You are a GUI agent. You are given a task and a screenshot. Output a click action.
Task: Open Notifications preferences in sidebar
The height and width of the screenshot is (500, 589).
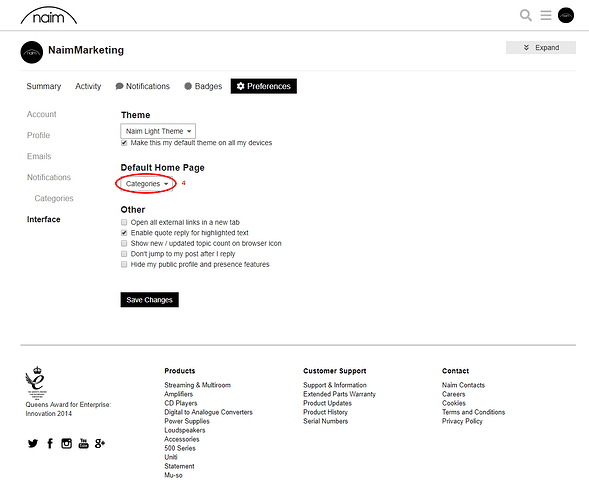49,177
